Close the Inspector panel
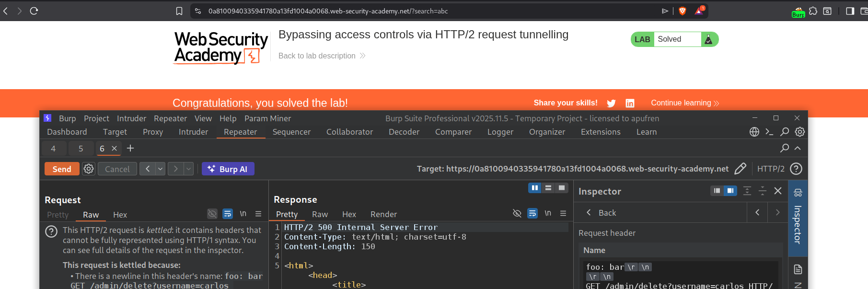868x289 pixels. pos(778,191)
